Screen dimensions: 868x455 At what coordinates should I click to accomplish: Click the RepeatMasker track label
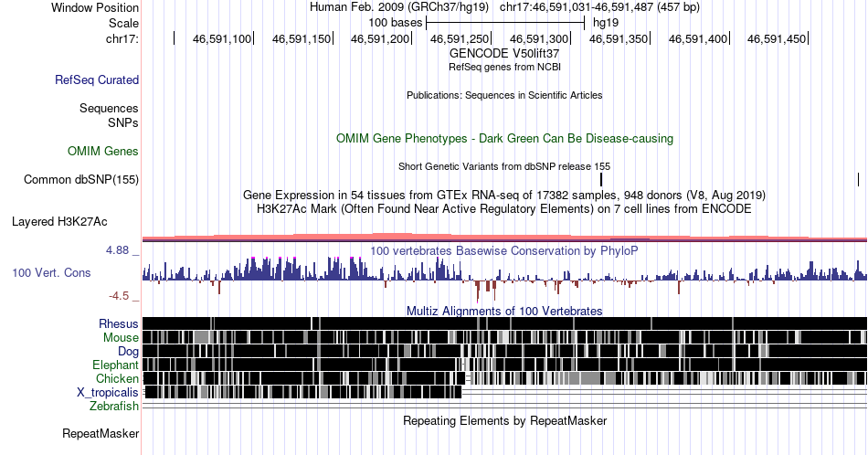coord(101,433)
